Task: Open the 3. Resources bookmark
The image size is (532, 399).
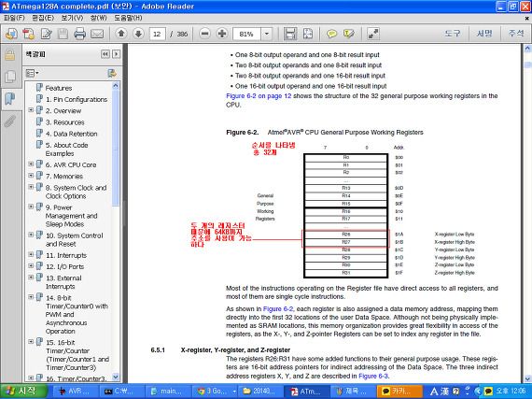Action: (65, 122)
